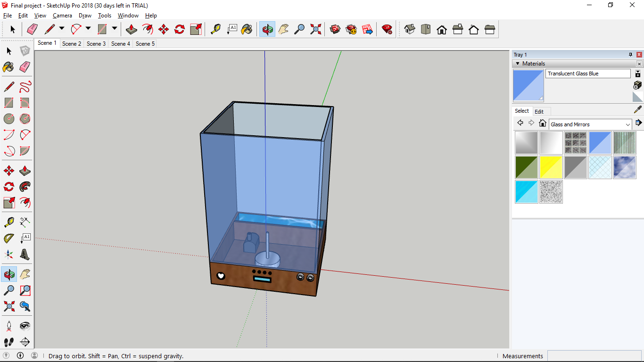This screenshot has width=644, height=362.
Task: Switch to Iso standard view icon
Action: pyautogui.click(x=410, y=29)
